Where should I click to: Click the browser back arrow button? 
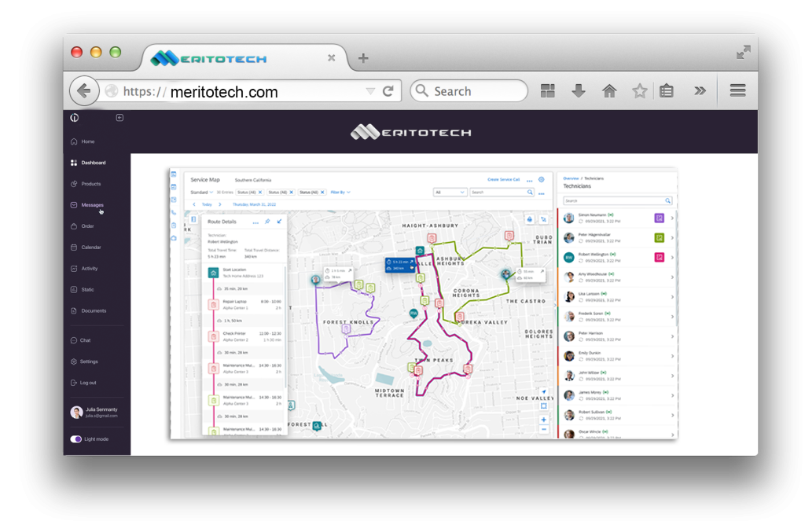(x=83, y=91)
